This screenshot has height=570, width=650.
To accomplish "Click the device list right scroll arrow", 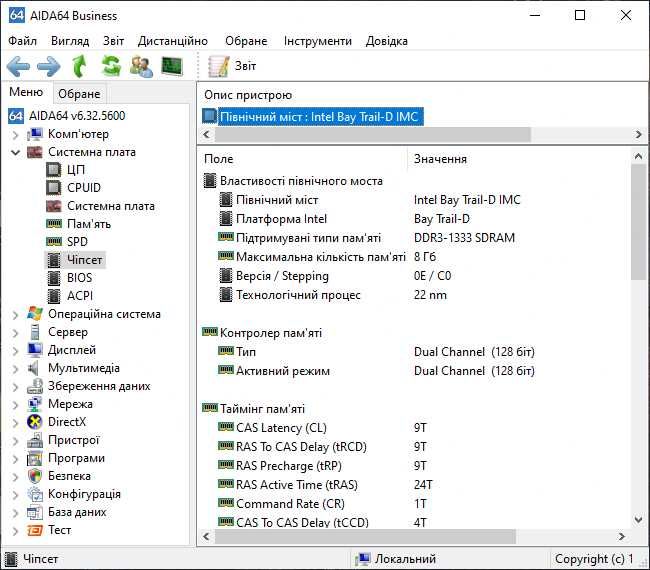I will (x=639, y=135).
